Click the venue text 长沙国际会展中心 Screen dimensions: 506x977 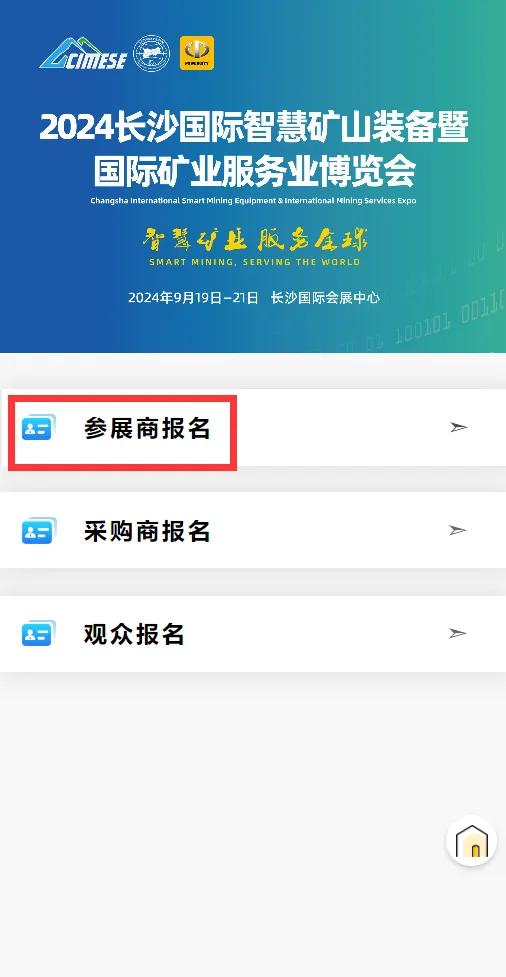click(325, 298)
